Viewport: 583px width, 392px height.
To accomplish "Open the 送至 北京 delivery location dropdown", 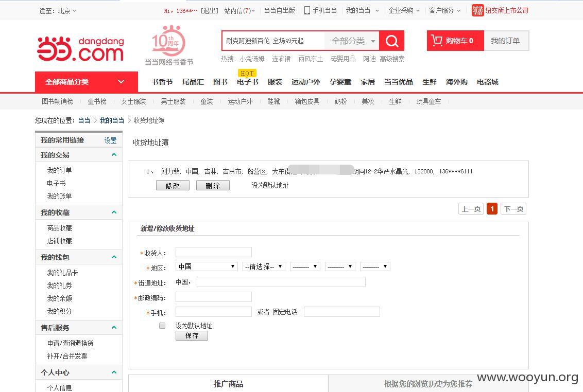I will [x=58, y=11].
